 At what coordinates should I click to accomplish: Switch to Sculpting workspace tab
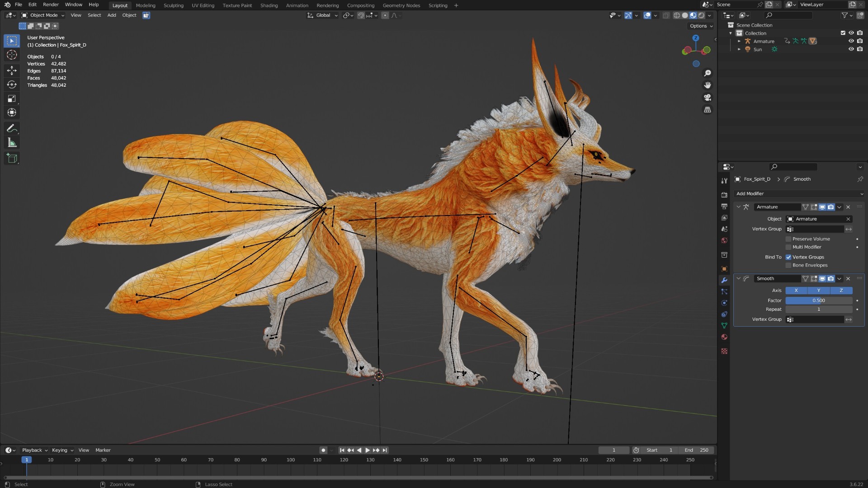click(x=173, y=5)
